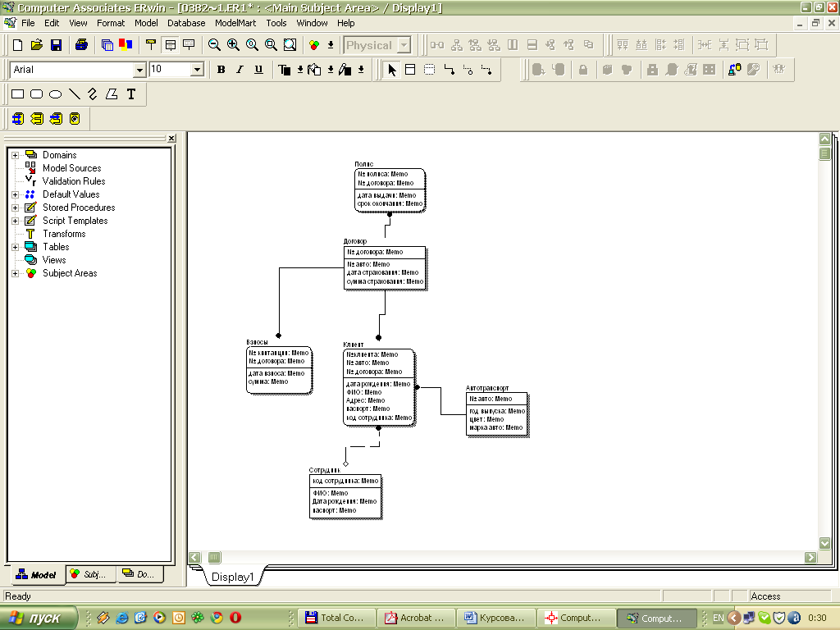The image size is (840, 630).
Task: Switch to Total Co... taskbar window
Action: pos(335,618)
